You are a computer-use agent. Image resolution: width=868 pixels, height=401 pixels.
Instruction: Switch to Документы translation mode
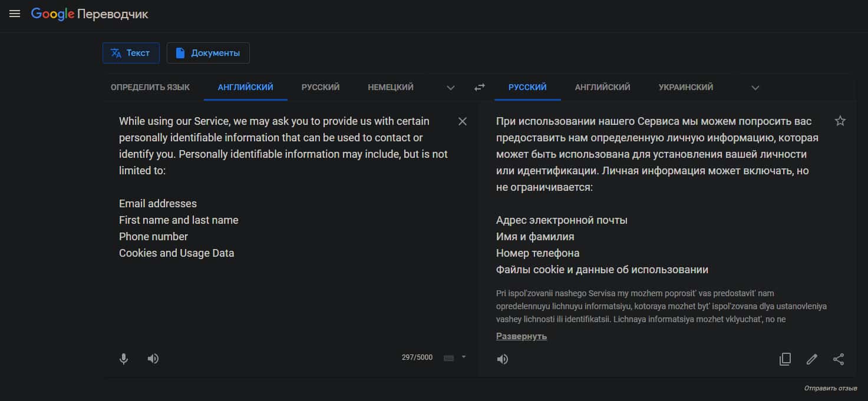208,53
